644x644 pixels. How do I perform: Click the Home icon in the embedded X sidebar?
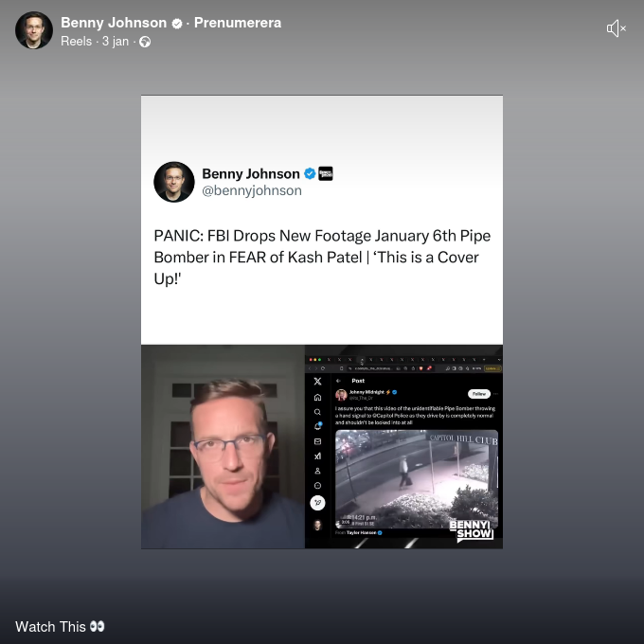[317, 397]
